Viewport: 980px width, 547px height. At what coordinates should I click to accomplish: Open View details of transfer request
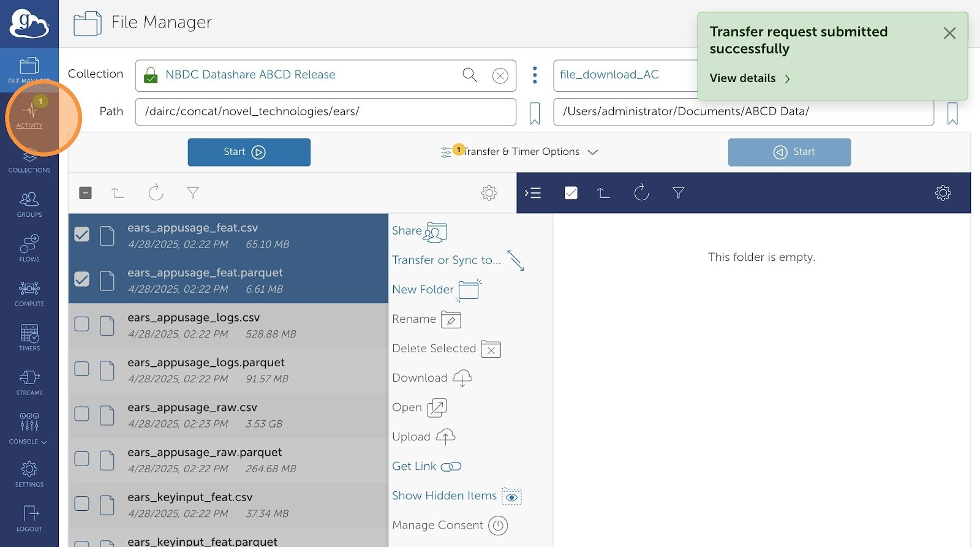[750, 78]
